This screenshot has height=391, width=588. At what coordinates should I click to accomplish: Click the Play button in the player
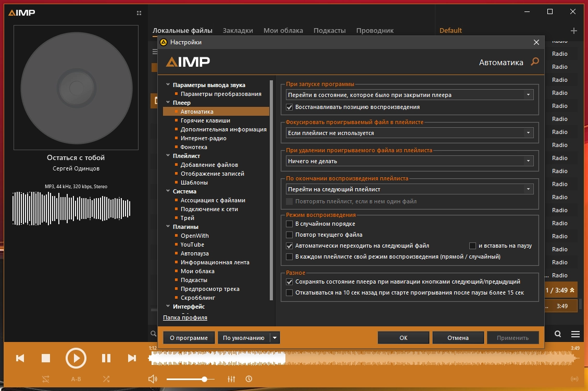click(76, 358)
